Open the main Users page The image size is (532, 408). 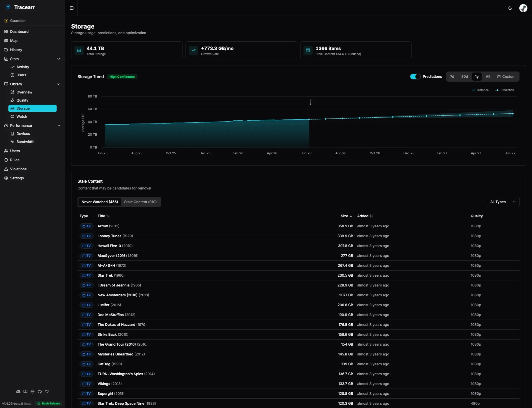point(32,151)
